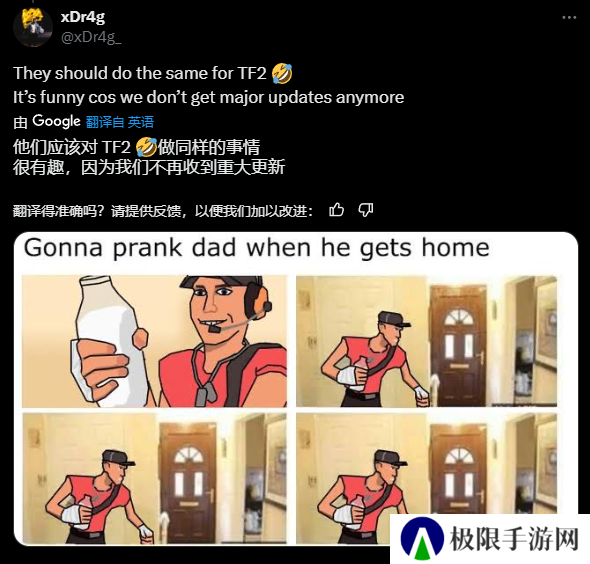The width and height of the screenshot is (590, 564).
Task: Open the top-right Scout by door panel
Action: (x=426, y=341)
